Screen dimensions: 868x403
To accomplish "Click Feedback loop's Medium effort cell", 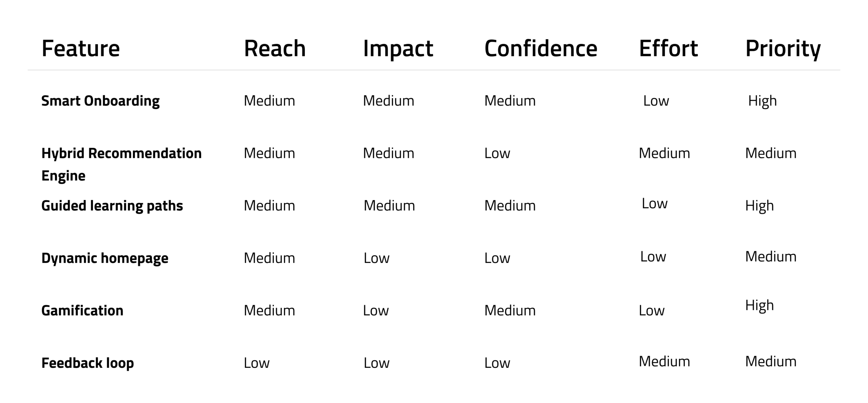I will (664, 362).
